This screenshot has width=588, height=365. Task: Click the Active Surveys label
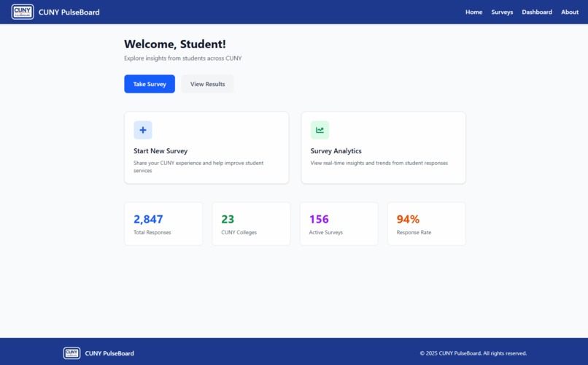click(x=326, y=233)
